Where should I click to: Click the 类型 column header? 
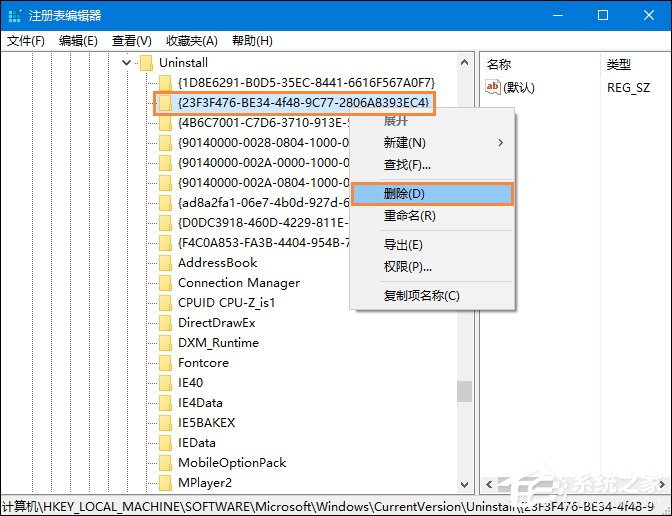coord(618,65)
